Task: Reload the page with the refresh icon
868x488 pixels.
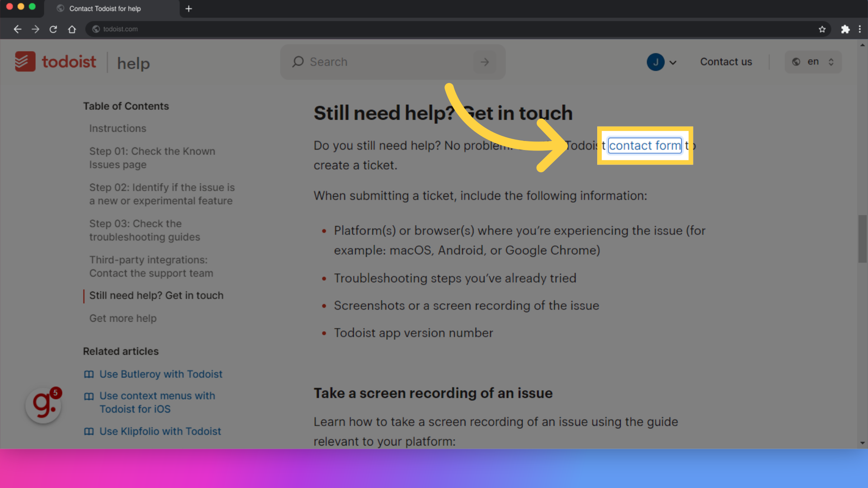Action: point(53,29)
